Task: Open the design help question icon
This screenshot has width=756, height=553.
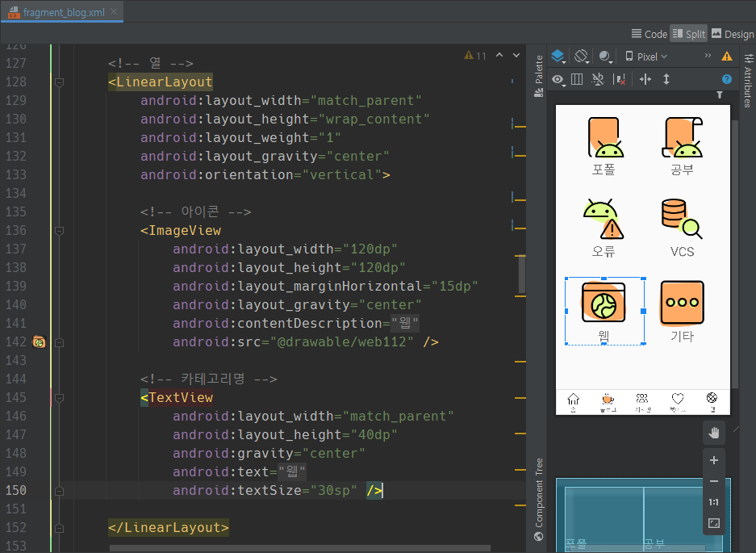Action: tap(727, 79)
